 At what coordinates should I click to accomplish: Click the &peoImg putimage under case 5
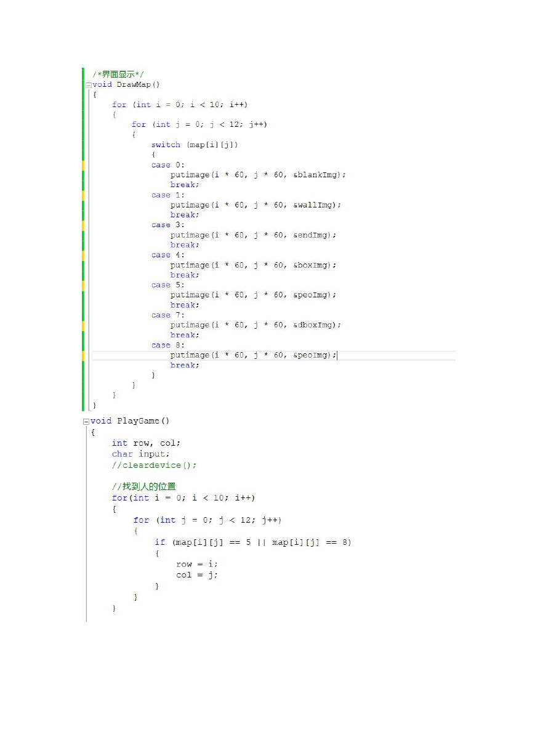point(254,295)
